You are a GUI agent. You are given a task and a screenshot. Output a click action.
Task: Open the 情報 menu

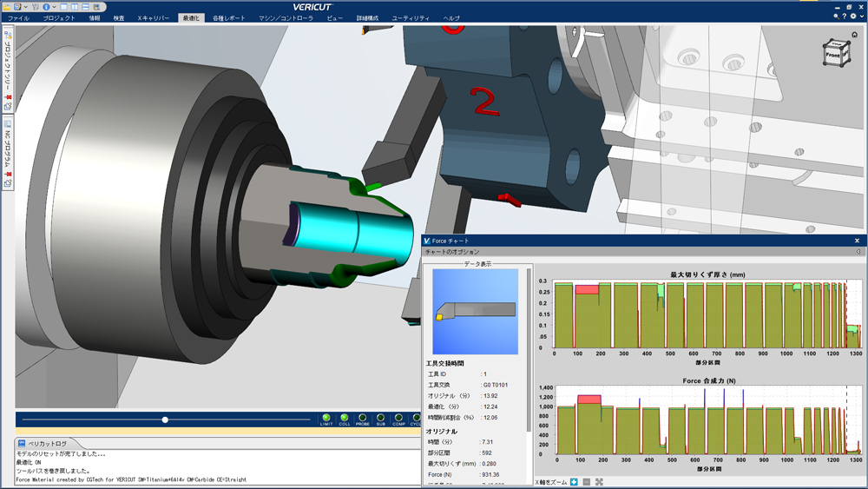tap(94, 18)
